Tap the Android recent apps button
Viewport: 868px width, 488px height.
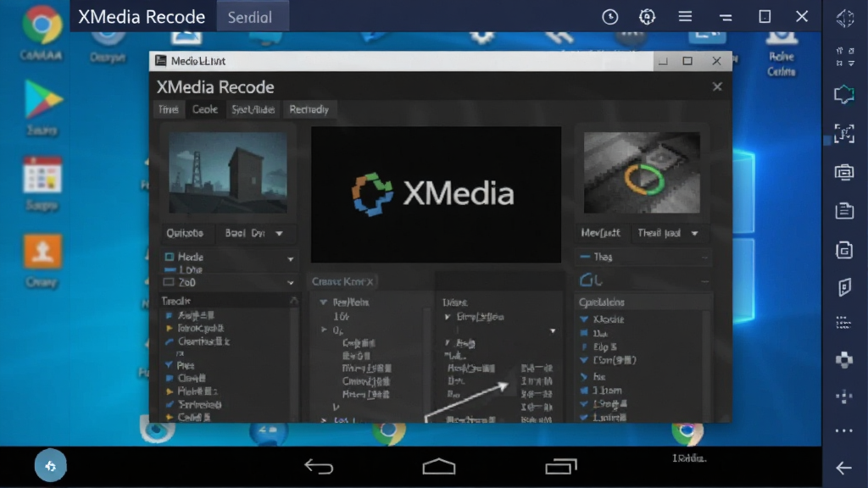(x=561, y=467)
